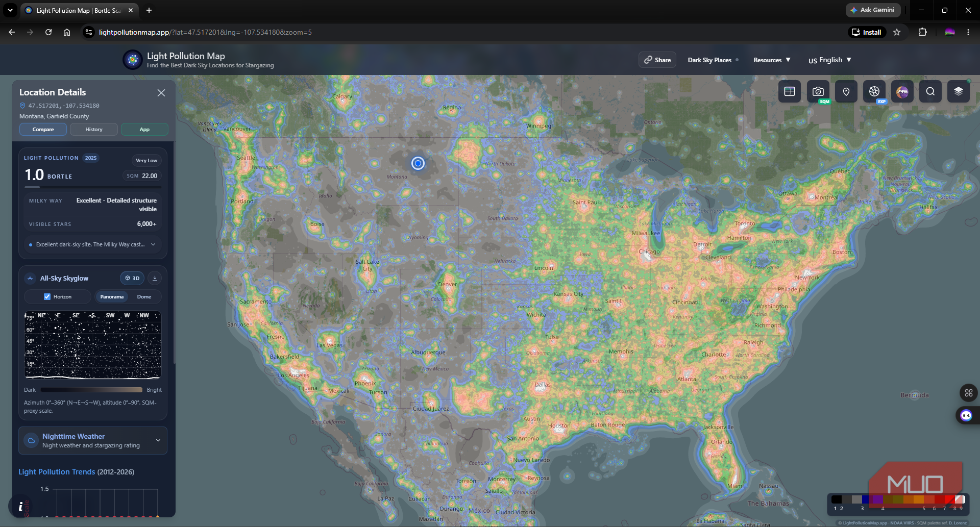This screenshot has width=980, height=527.
Task: Click the info 'i' button at bottom left
Action: (20, 507)
